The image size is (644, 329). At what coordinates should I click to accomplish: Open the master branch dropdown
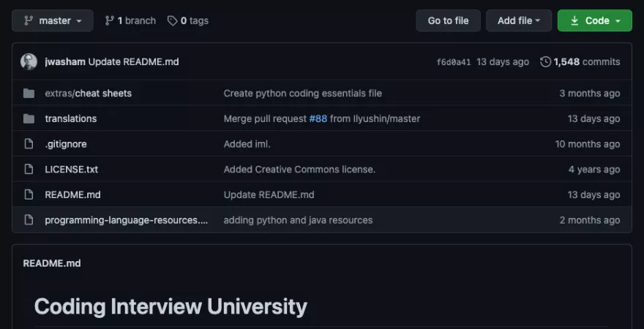pos(52,20)
